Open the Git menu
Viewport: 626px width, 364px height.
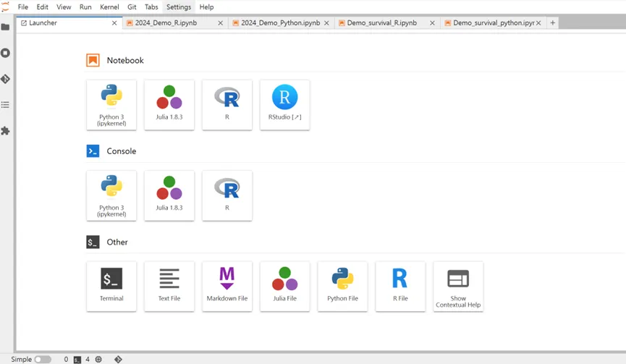tap(132, 7)
